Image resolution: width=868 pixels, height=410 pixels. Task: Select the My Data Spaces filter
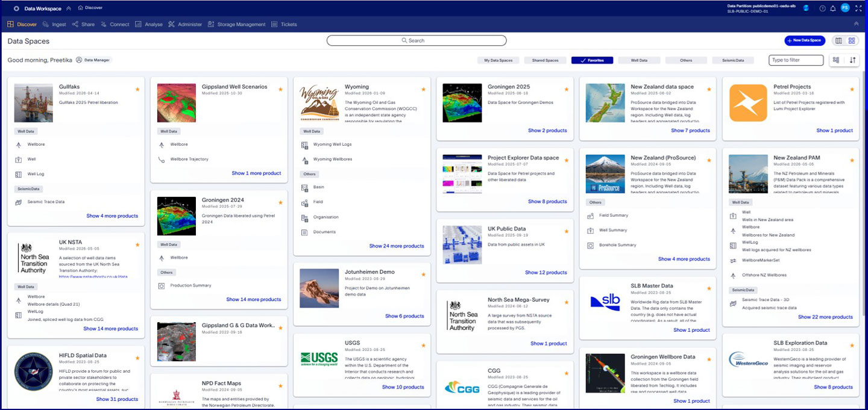tap(498, 60)
